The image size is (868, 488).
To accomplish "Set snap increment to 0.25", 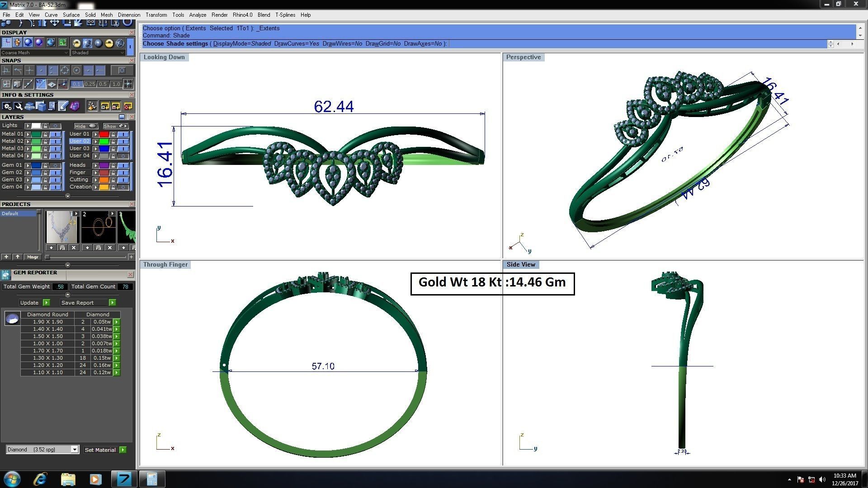I will pos(90,84).
